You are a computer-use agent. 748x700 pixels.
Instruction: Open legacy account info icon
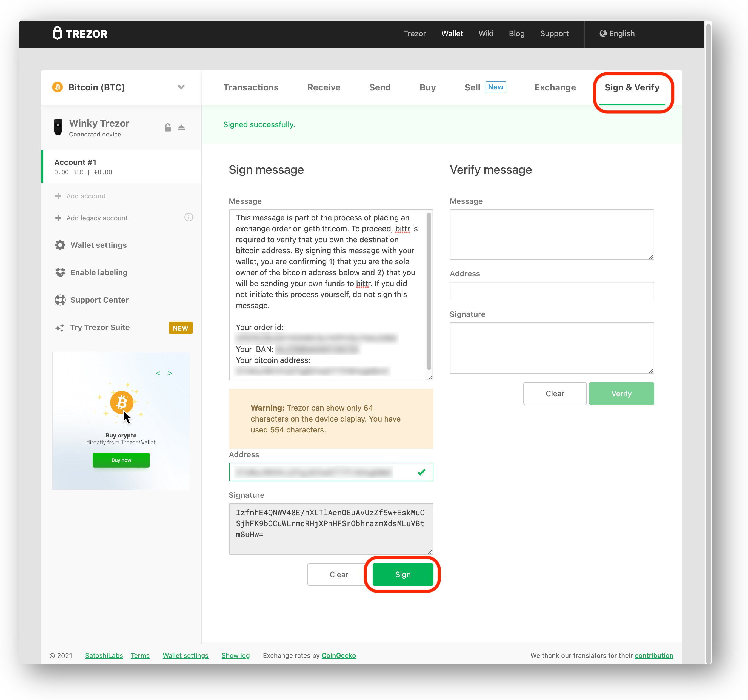[x=189, y=217]
